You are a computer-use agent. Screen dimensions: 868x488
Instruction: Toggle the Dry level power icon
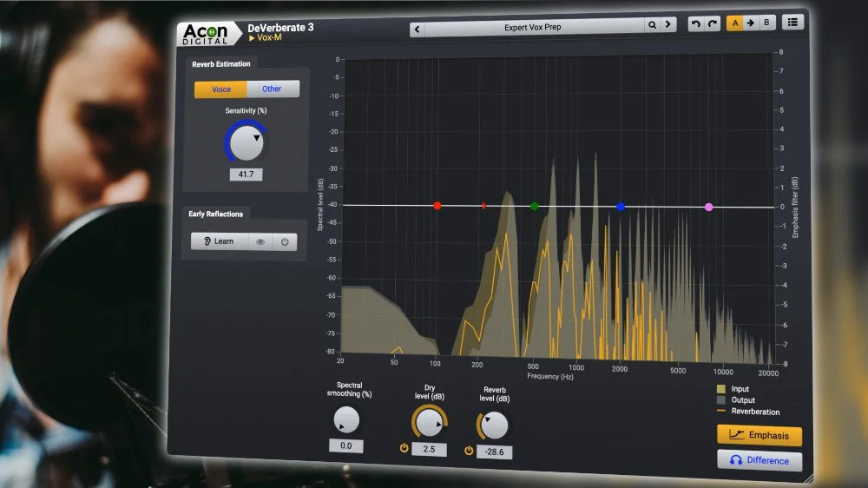[404, 447]
